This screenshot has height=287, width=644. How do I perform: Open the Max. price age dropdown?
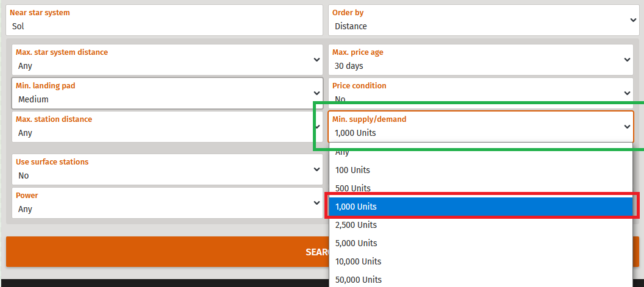pyautogui.click(x=480, y=60)
